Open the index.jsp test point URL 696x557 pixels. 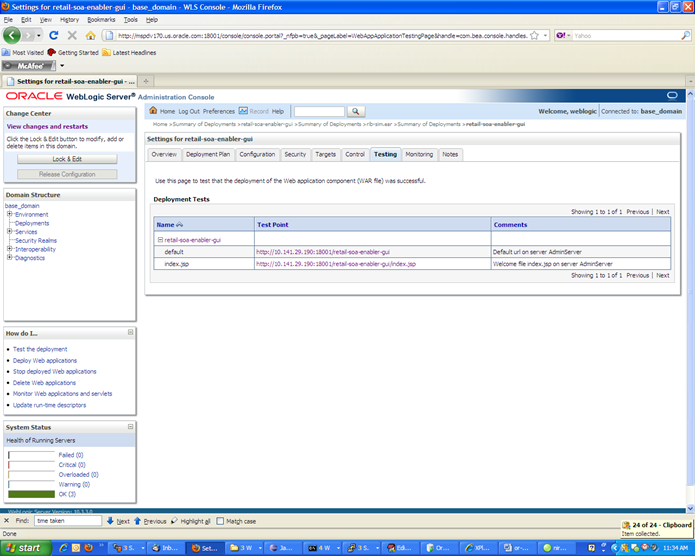point(336,264)
